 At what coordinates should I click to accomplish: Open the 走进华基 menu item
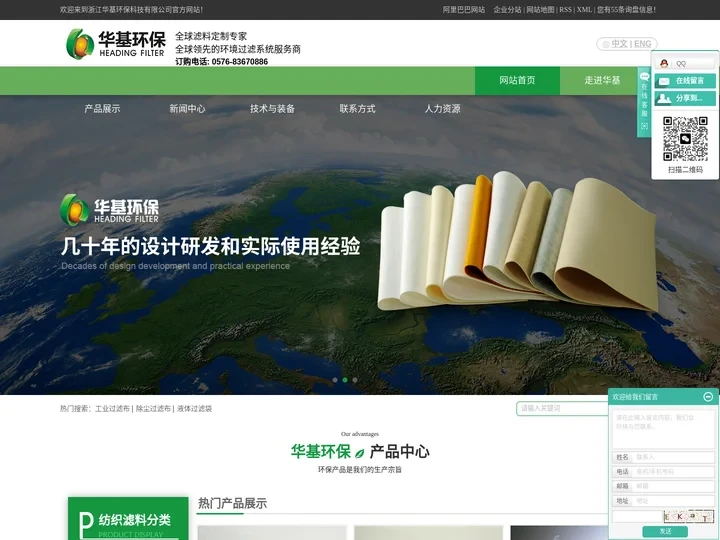click(602, 80)
